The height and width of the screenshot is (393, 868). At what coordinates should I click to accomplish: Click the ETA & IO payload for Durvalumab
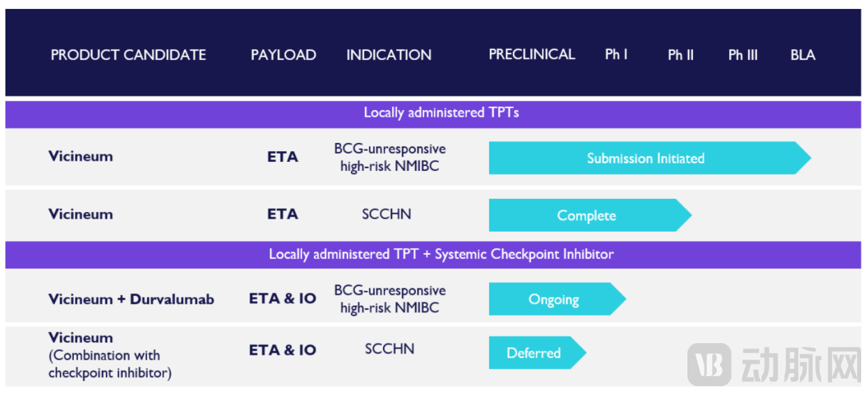click(x=282, y=299)
